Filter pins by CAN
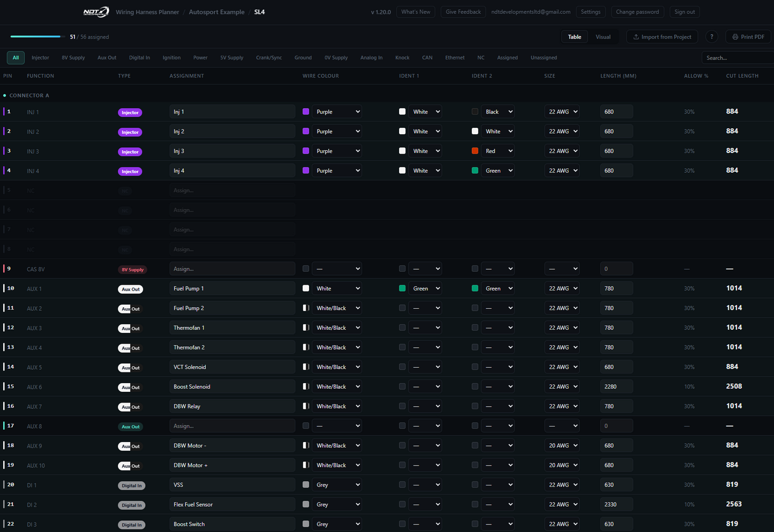This screenshot has height=532, width=774. click(x=427, y=58)
